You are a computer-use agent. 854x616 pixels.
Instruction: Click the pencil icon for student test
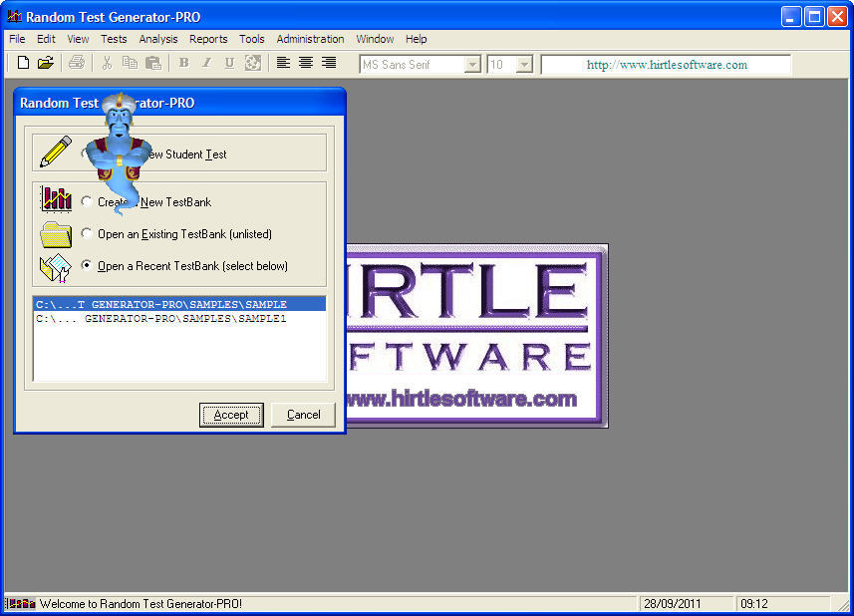pyautogui.click(x=56, y=153)
